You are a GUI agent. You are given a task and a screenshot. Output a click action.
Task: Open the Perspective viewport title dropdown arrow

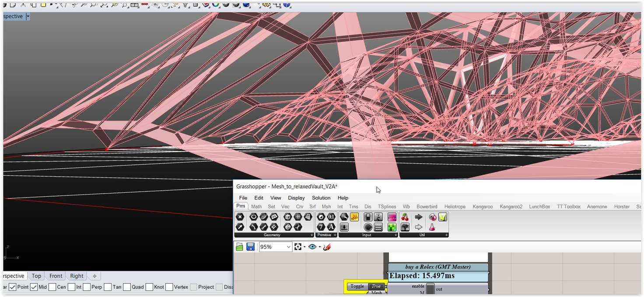[28, 16]
